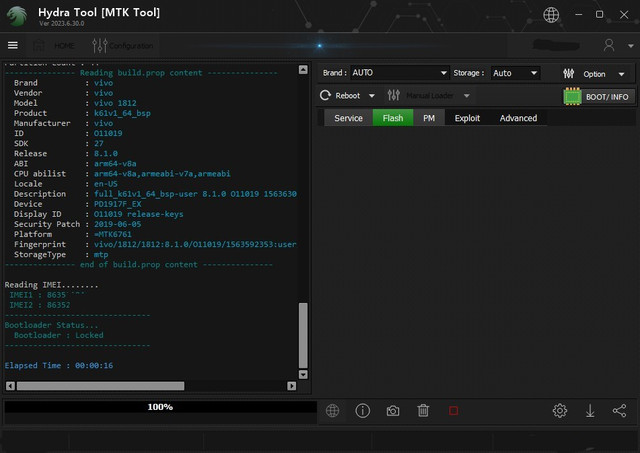
Task: Click the share icon in the bottom toolbar
Action: tap(620, 411)
